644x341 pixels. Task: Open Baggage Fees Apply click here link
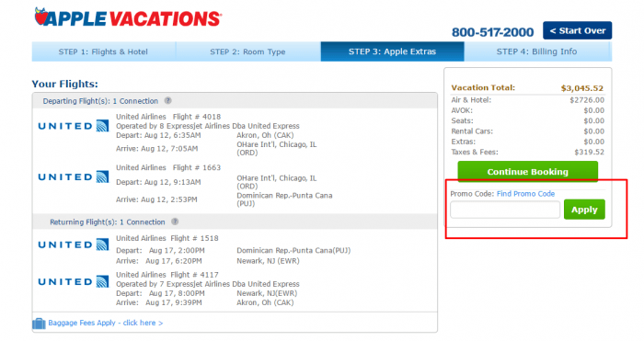[x=106, y=323]
